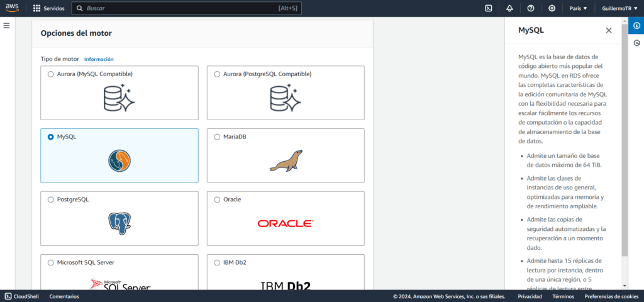Click 'Admite las clases de' bullet text
644x302 pixels.
554,178
